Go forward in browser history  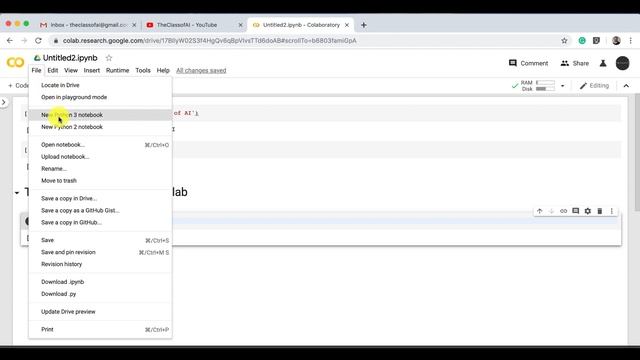click(x=24, y=40)
